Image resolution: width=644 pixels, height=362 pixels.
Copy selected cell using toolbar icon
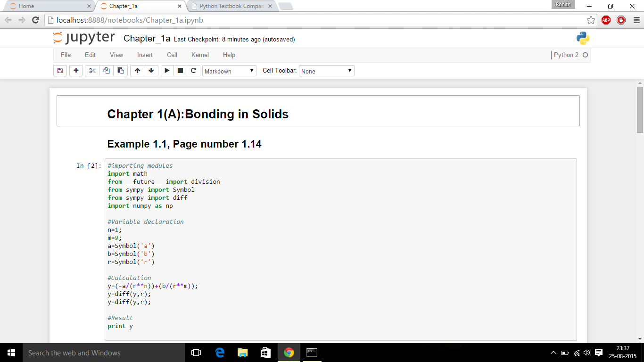tap(106, 71)
